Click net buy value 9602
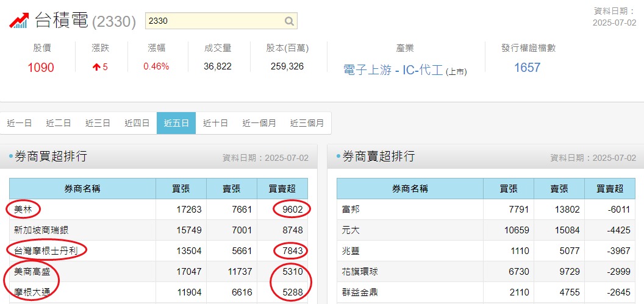Screen dimensions: 644x304 (x=293, y=210)
